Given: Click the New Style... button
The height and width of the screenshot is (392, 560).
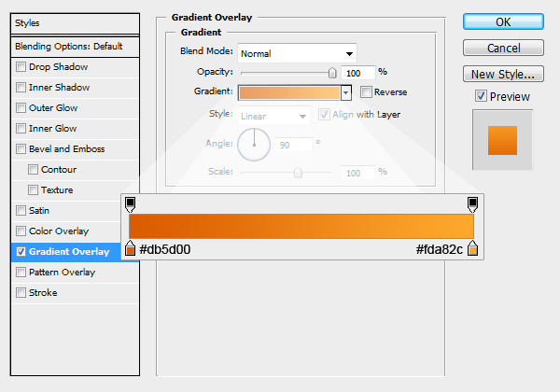Looking at the screenshot, I should 503,74.
